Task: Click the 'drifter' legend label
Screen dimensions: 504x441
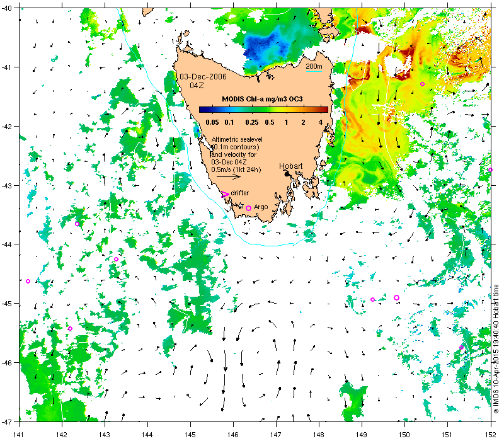Action: tap(240, 193)
